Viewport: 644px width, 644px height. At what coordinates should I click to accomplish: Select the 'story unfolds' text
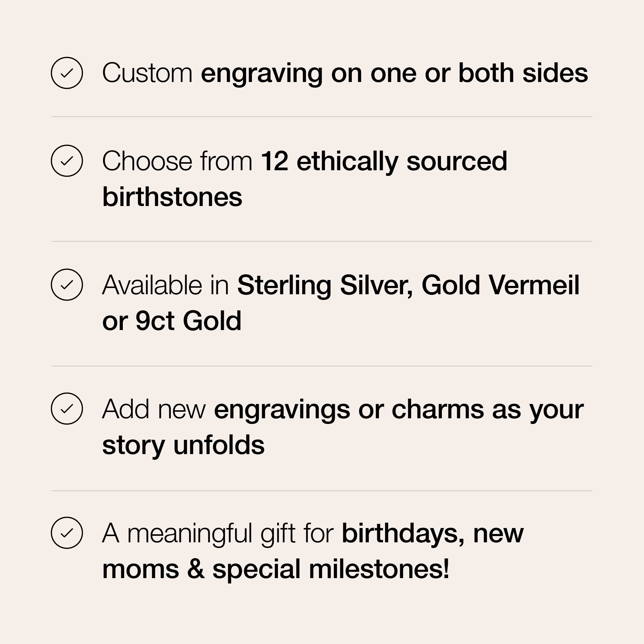point(183,445)
